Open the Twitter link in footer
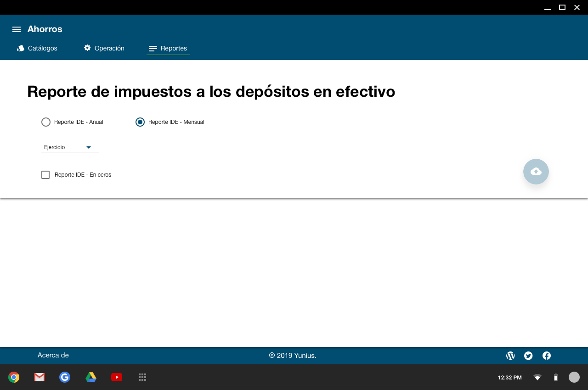 (x=528, y=356)
